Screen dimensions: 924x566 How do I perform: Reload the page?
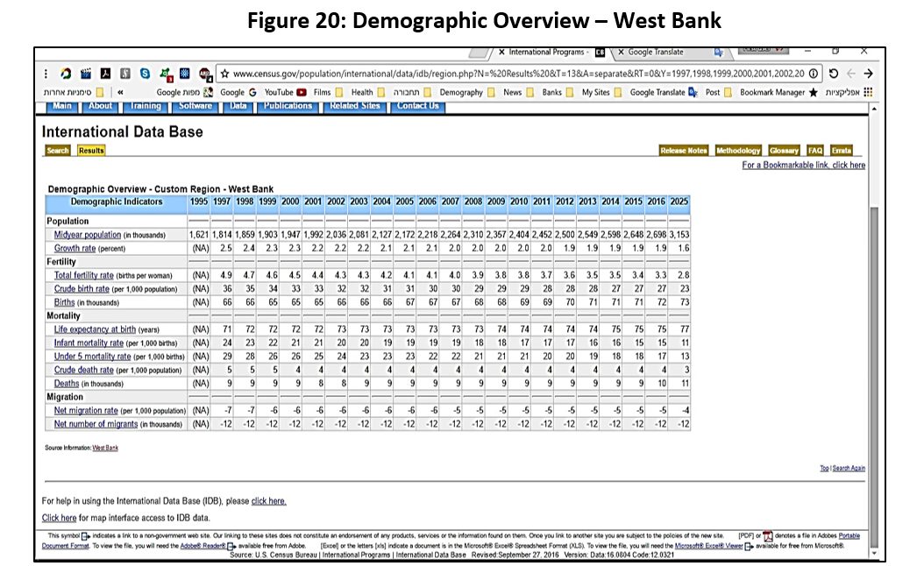833,74
